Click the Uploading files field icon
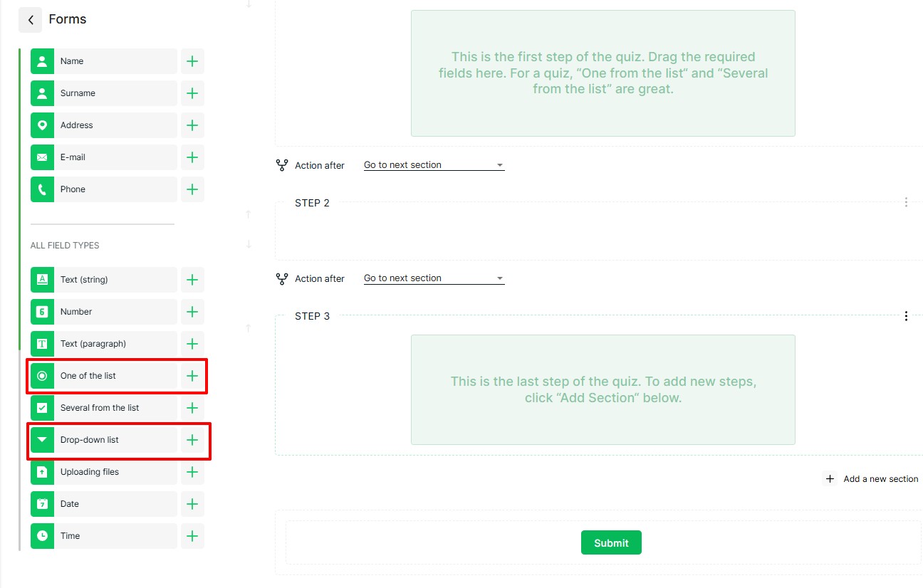Screen dimensions: 923x588 [x=42, y=472]
